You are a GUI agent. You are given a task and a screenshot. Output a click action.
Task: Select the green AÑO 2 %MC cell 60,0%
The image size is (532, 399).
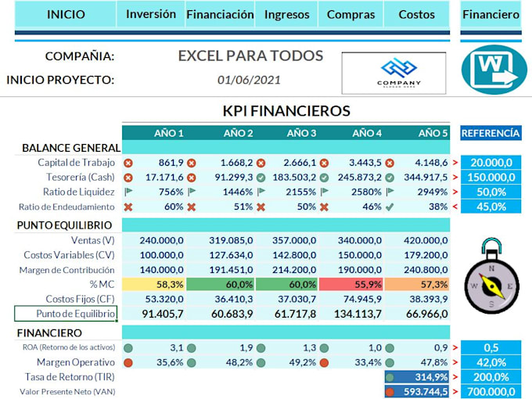pyautogui.click(x=220, y=284)
